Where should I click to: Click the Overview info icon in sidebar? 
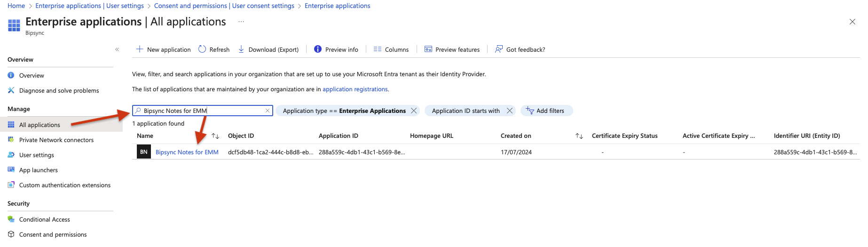point(11,75)
